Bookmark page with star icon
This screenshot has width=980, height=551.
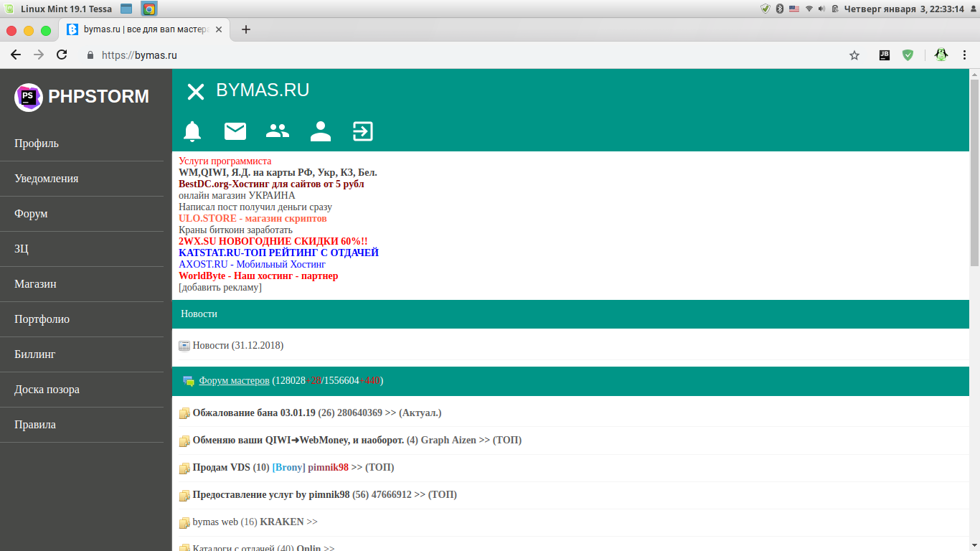click(854, 55)
